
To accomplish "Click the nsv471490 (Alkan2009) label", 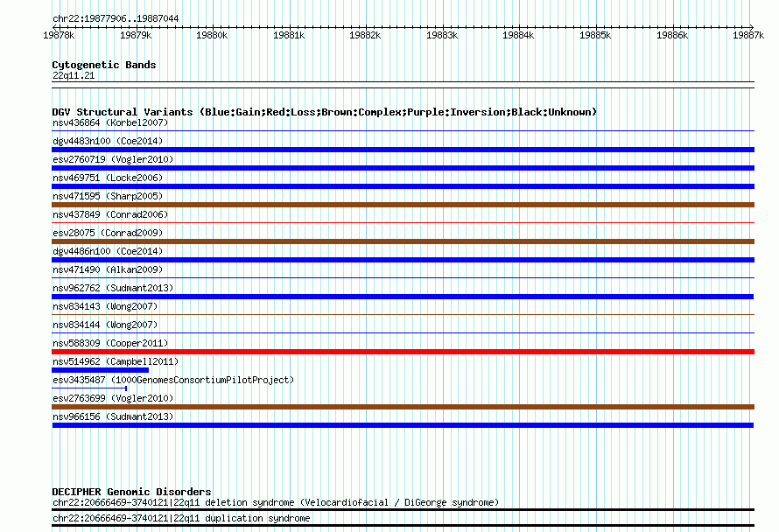I will [108, 269].
